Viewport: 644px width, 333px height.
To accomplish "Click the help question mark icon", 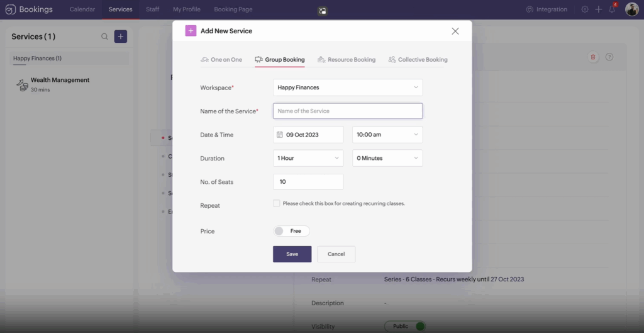I will tap(609, 57).
